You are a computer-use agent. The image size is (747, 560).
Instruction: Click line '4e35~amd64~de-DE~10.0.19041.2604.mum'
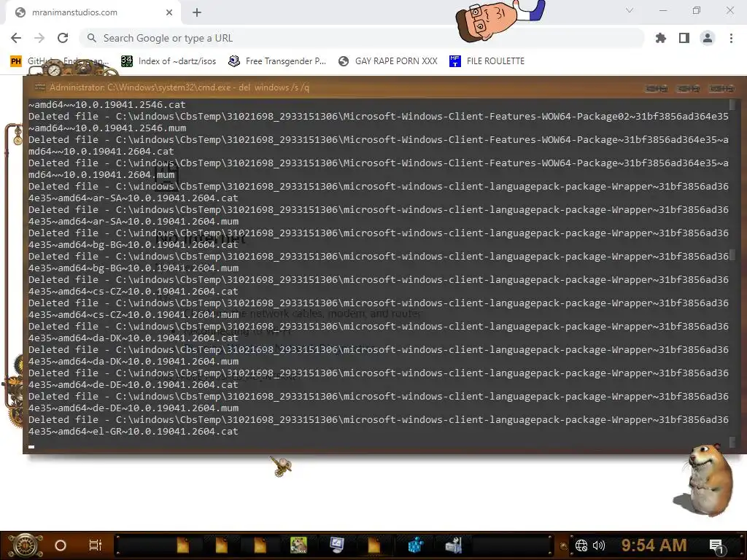point(133,408)
